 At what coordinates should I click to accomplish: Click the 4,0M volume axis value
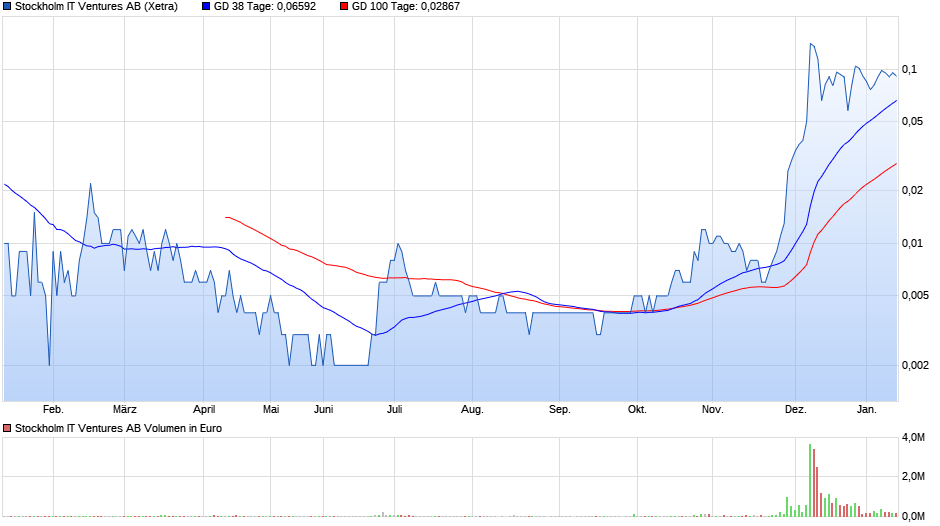point(914,438)
